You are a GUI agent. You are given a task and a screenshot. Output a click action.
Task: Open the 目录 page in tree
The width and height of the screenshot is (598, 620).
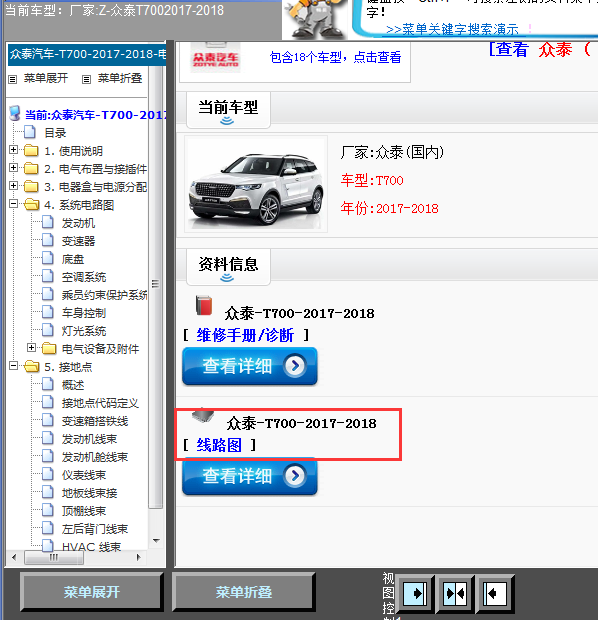[55, 133]
